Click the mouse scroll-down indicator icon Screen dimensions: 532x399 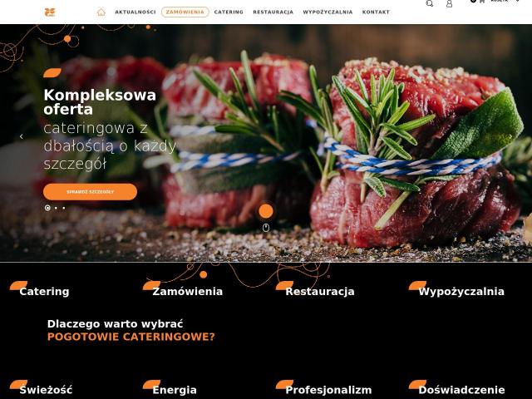[x=266, y=228]
